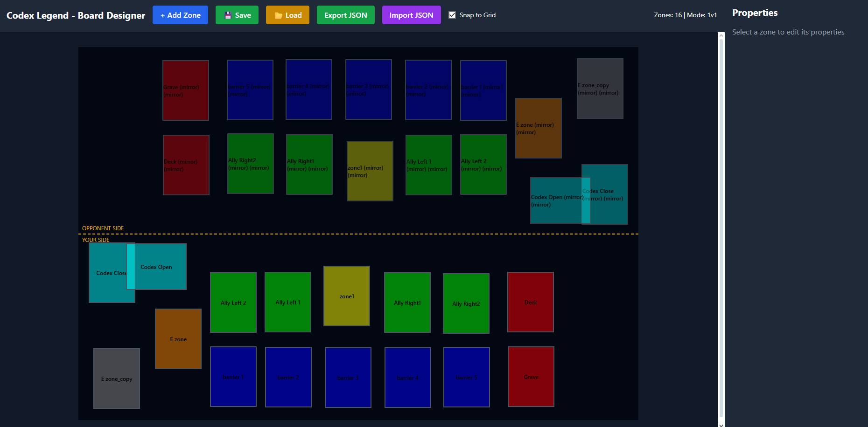Select the Ally Right2 (mirror) zone

(251, 164)
